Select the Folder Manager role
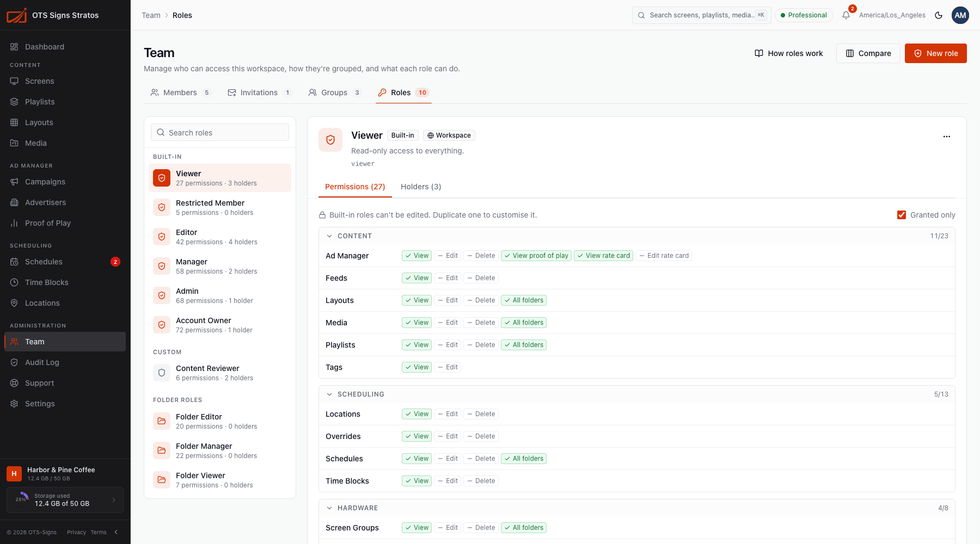980x544 pixels. (x=220, y=450)
